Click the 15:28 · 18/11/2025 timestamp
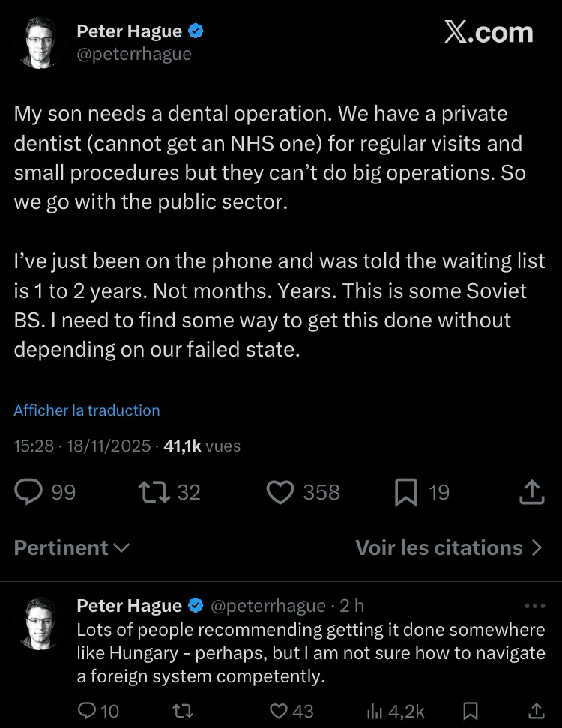 pyautogui.click(x=82, y=446)
